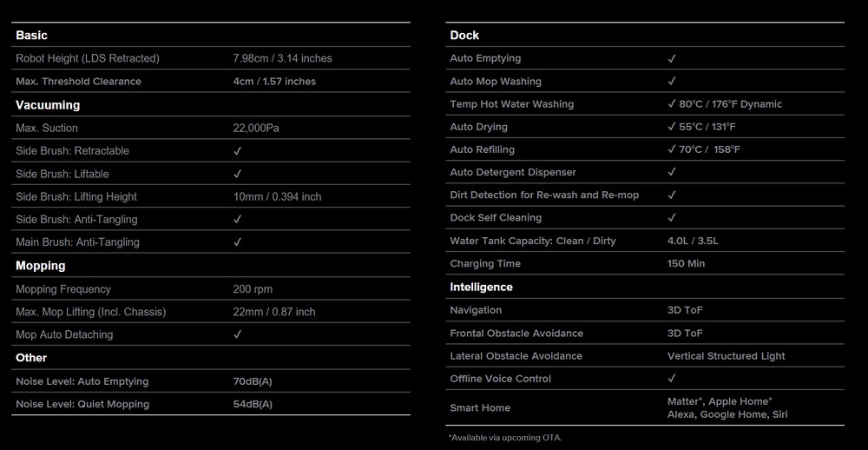Click the Dock Self Cleaning checkmark
The height and width of the screenshot is (450, 868).
pyautogui.click(x=672, y=218)
